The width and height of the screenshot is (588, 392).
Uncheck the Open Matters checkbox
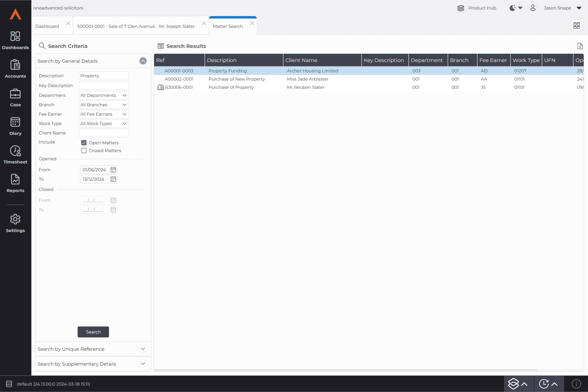(x=84, y=143)
